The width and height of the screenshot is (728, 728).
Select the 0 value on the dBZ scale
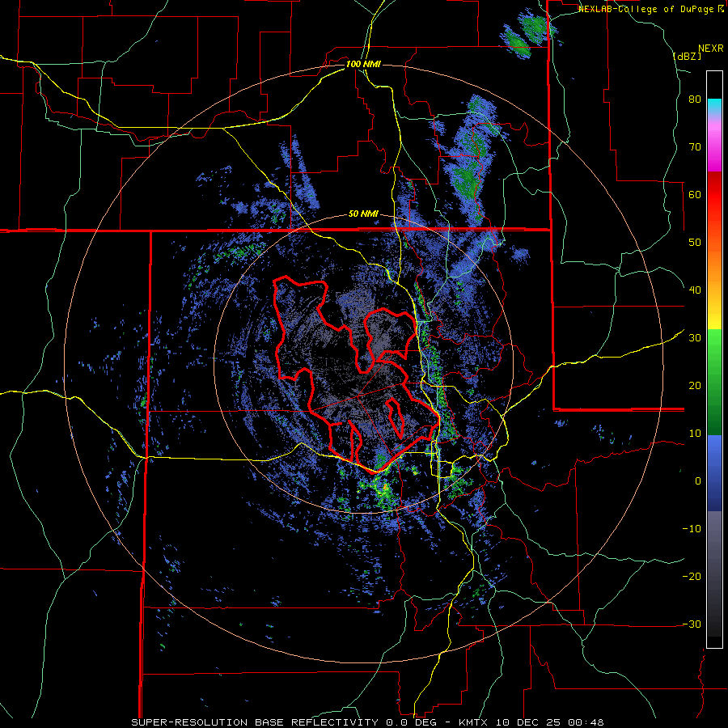pyautogui.click(x=698, y=481)
